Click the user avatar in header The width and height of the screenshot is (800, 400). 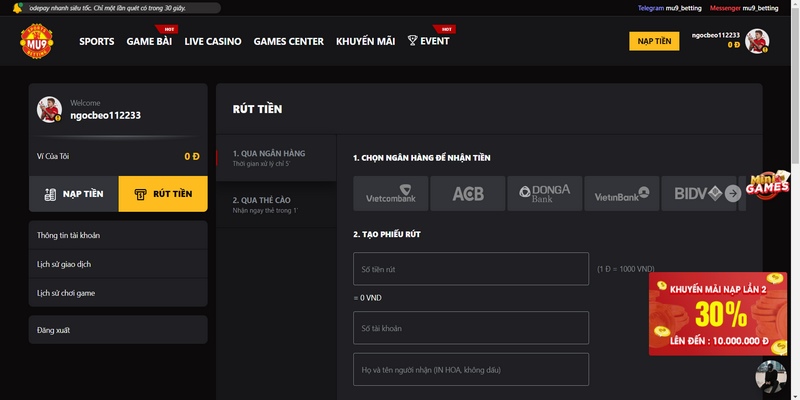[x=758, y=41]
